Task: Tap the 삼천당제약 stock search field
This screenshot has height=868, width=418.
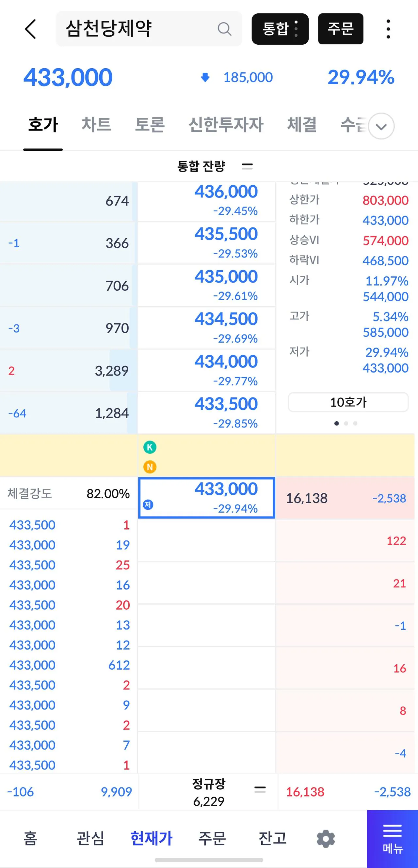Action: pyautogui.click(x=138, y=29)
